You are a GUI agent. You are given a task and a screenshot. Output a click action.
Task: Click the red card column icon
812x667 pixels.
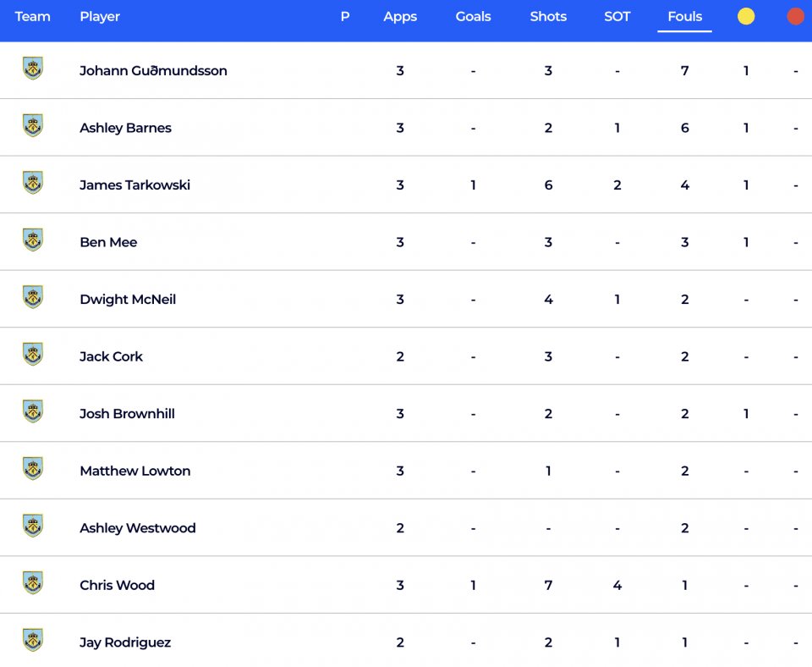[x=795, y=17]
